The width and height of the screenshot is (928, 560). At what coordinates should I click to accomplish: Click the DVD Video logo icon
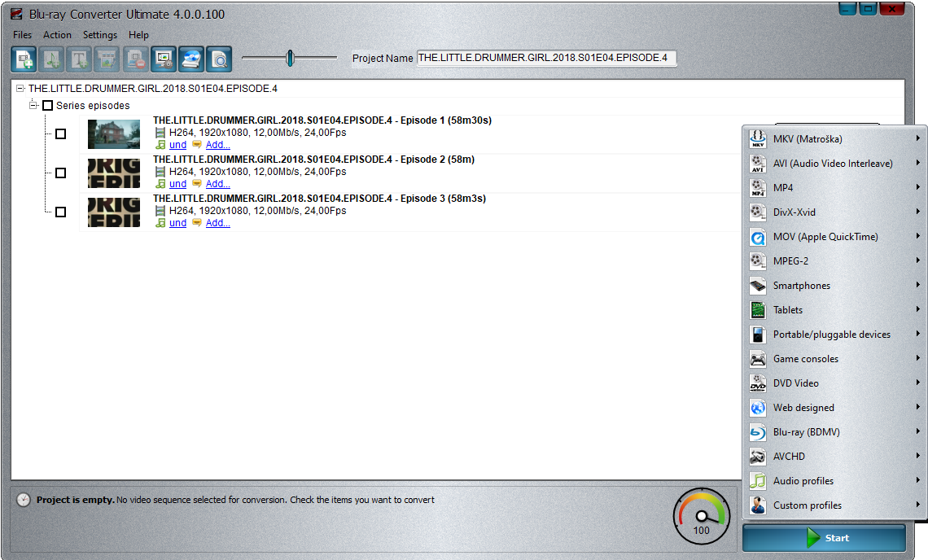[x=758, y=383]
